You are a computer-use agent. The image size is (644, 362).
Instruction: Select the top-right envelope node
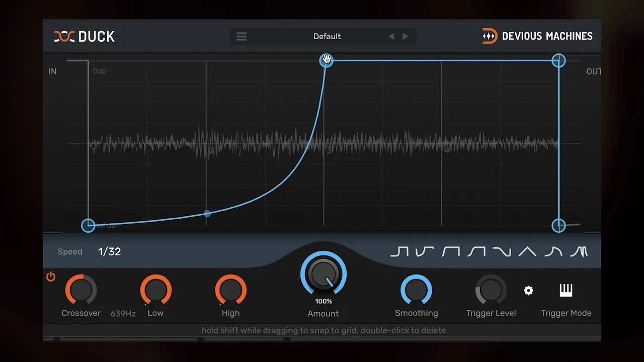tap(558, 61)
